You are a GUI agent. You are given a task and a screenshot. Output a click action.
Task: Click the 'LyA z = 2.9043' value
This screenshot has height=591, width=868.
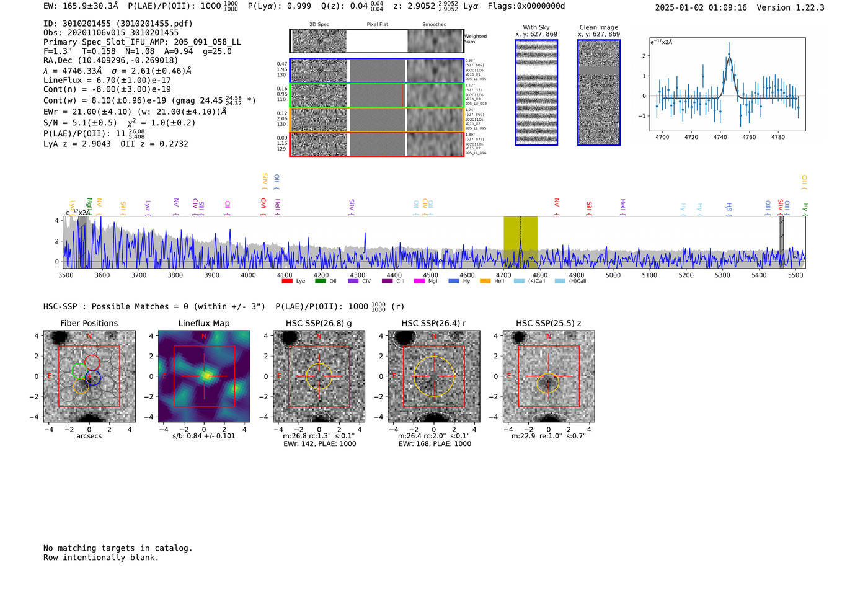point(77,144)
